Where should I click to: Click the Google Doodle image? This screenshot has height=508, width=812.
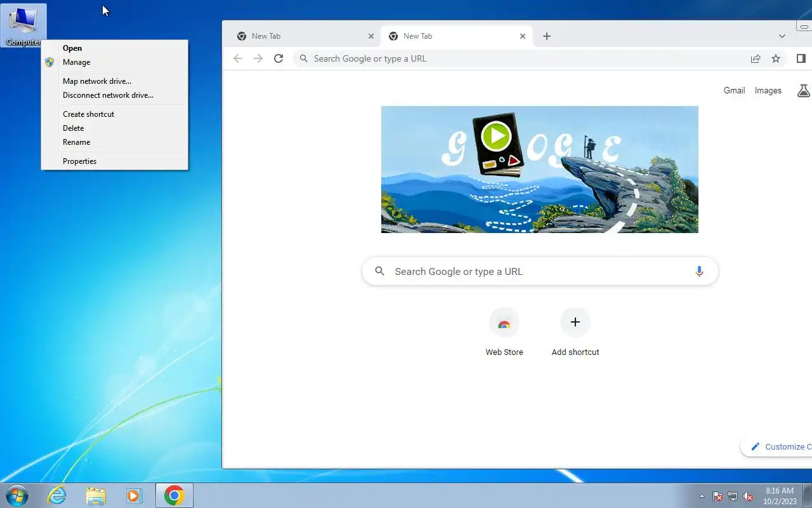540,170
